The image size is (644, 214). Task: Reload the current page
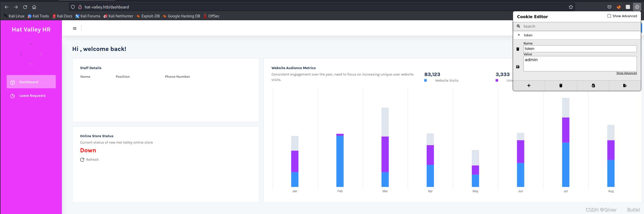tap(25, 7)
